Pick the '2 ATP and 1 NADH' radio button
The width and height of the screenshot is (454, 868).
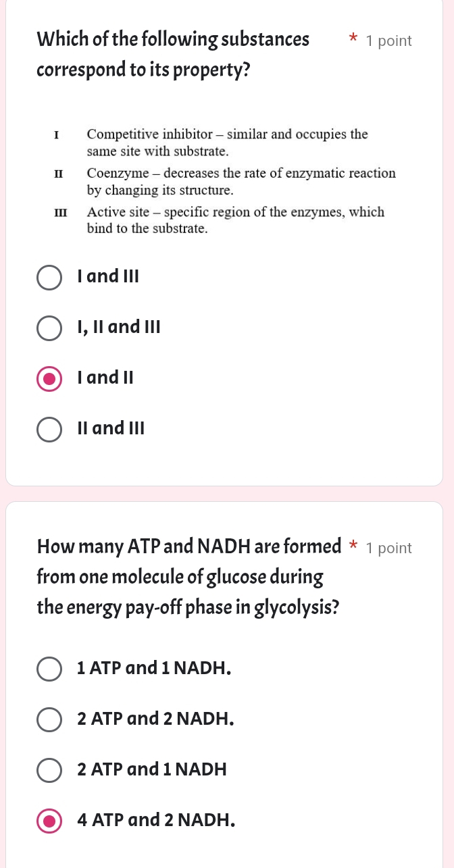click(49, 769)
